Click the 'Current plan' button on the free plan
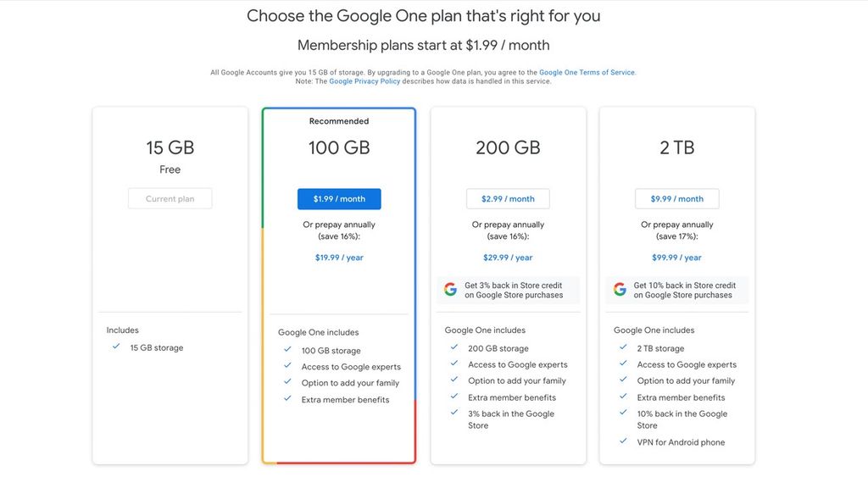 click(x=170, y=198)
